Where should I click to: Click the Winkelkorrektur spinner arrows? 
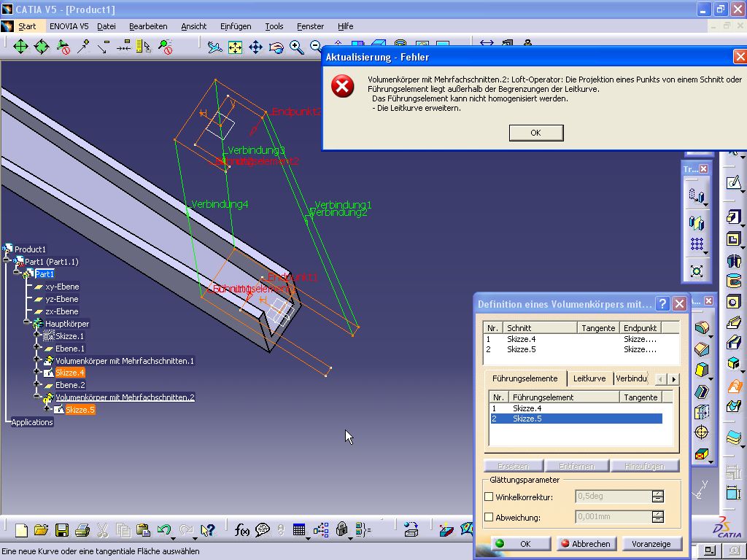(x=658, y=496)
